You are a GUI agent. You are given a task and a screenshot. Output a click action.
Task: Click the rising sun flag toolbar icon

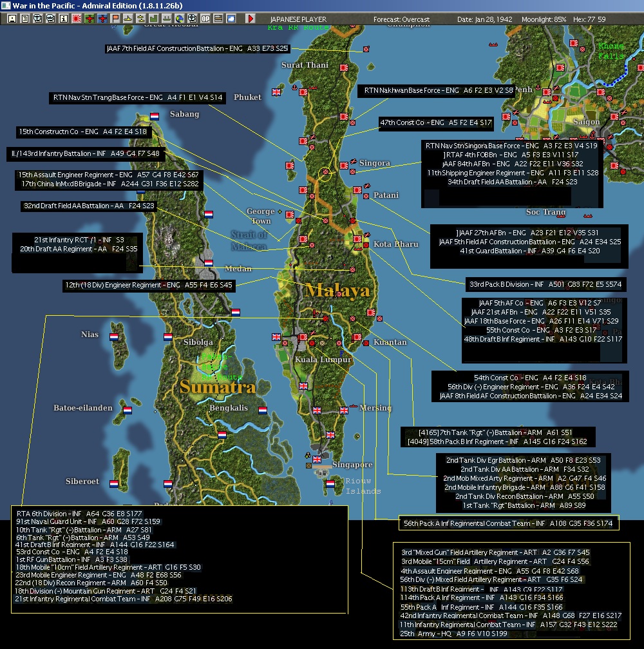pyautogui.click(x=77, y=19)
